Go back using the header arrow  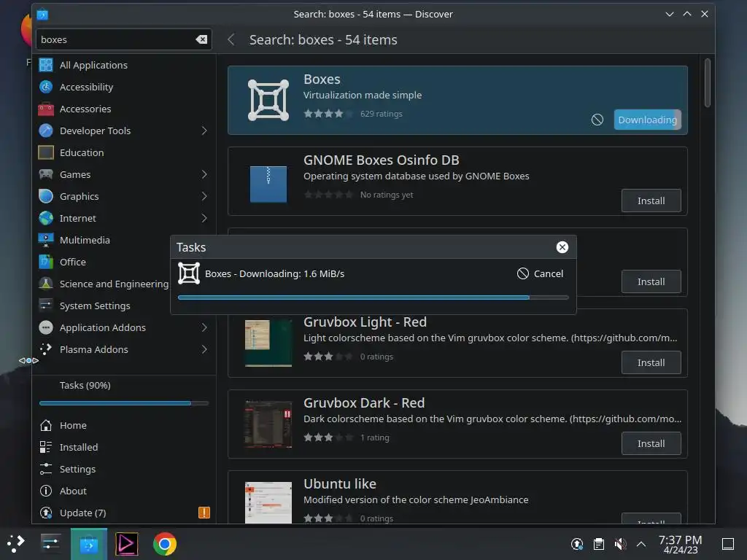tap(231, 40)
